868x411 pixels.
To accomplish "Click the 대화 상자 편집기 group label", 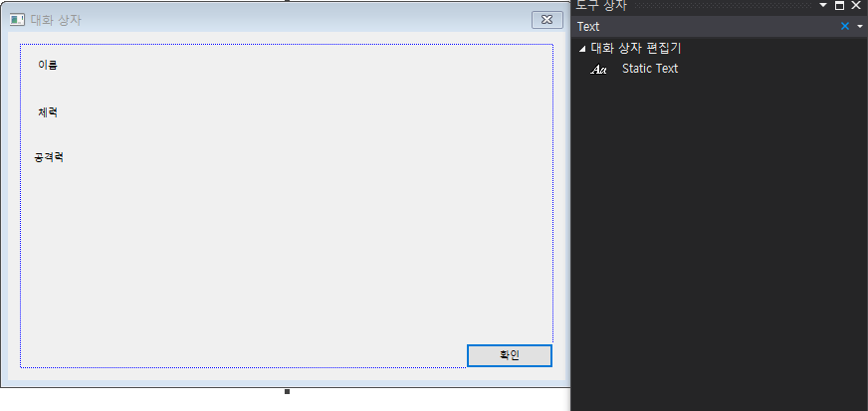I will (x=636, y=48).
